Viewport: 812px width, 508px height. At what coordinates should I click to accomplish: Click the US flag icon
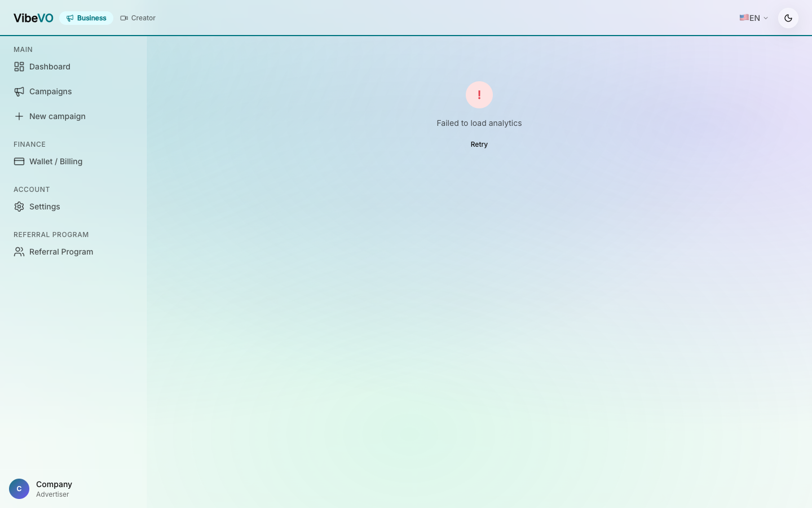[744, 17]
